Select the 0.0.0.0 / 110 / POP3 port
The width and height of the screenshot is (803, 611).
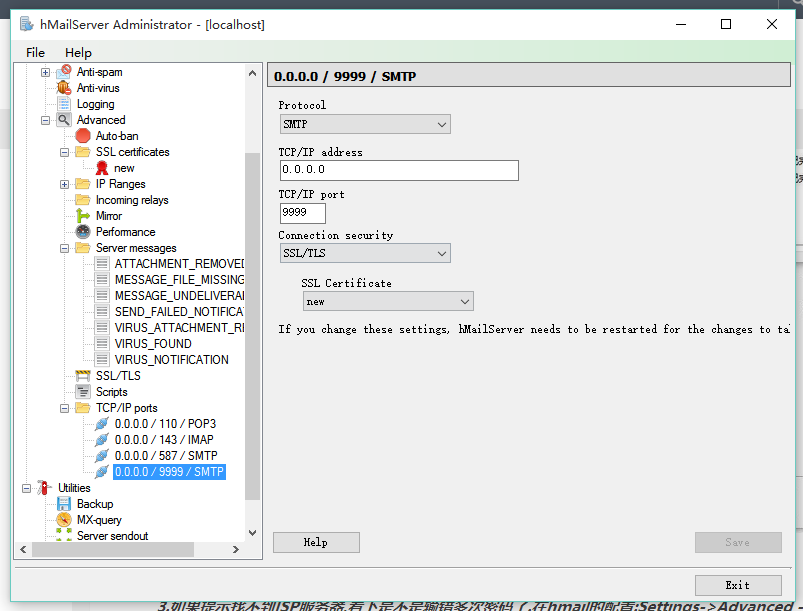(165, 424)
